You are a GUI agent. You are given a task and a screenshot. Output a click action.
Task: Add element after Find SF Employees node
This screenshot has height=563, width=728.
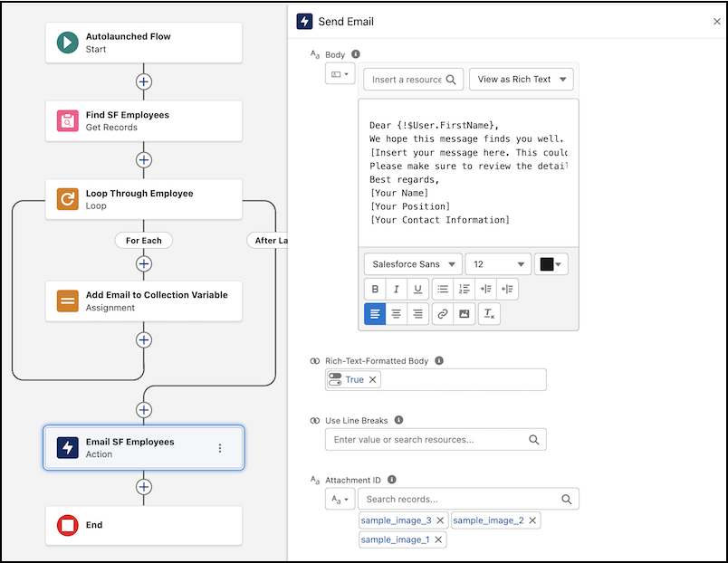(x=143, y=160)
